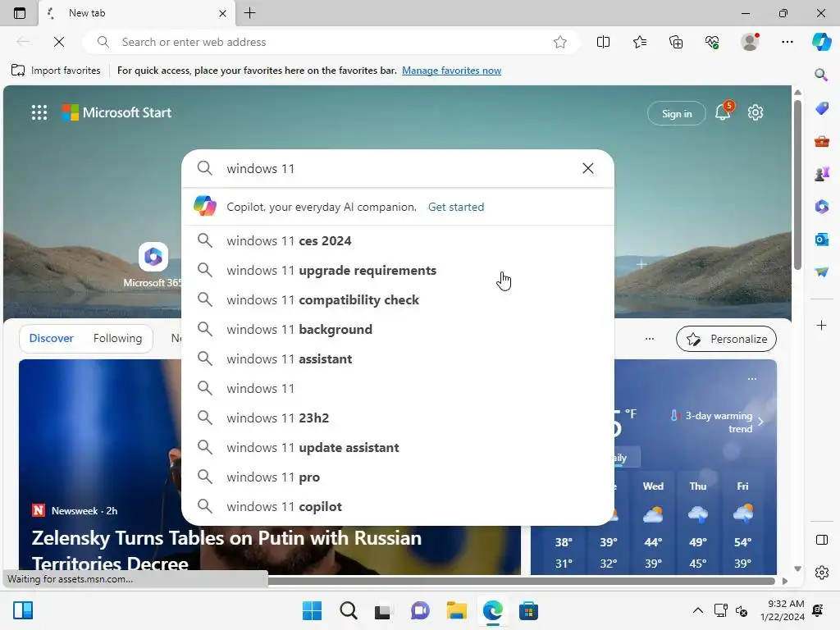Open Settings and more ellipsis menu
This screenshot has width=840, height=630.
click(x=787, y=42)
